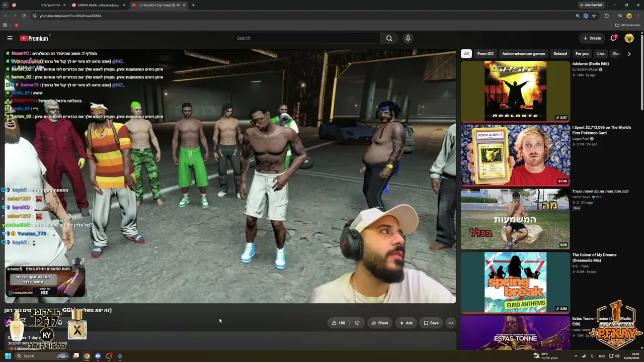644x362 pixels.
Task: Select the All filter chip
Action: (466, 54)
